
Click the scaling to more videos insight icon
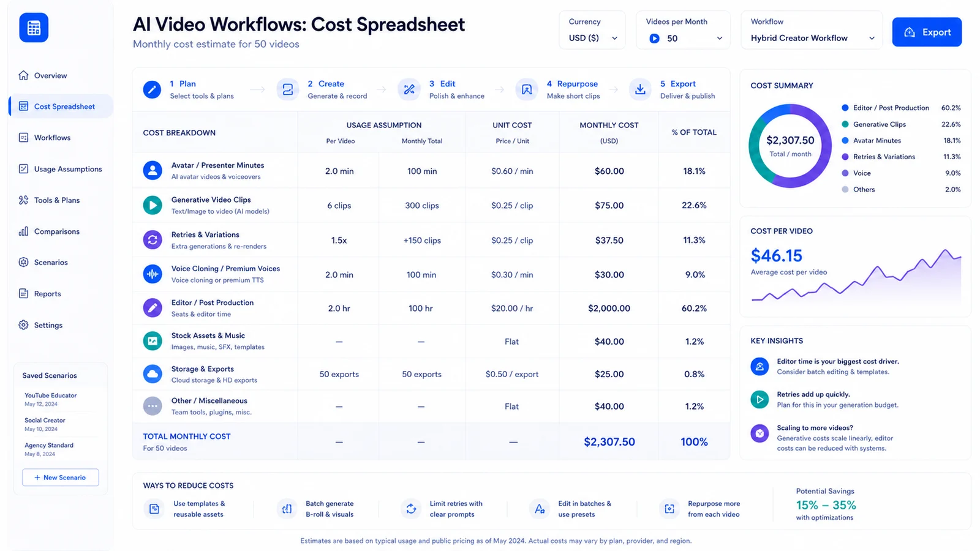click(x=759, y=433)
